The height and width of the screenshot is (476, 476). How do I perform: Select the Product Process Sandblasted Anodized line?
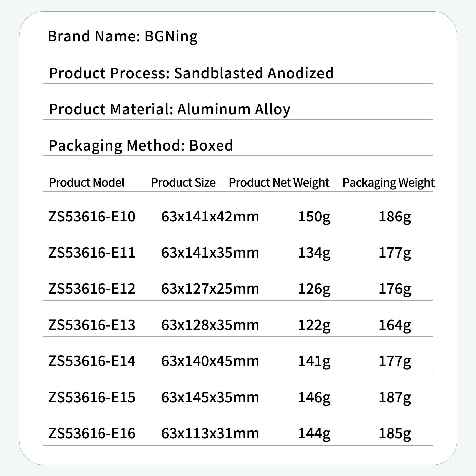coord(191,73)
